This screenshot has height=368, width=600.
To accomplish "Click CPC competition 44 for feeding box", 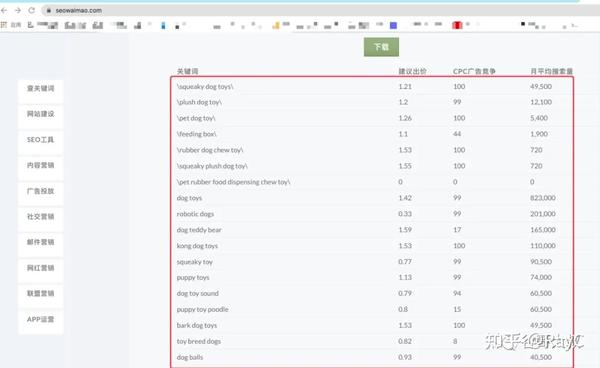I will [457, 134].
